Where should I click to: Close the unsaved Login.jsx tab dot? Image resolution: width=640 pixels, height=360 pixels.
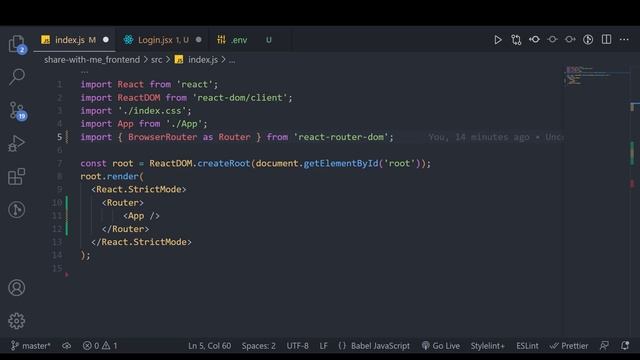(x=198, y=40)
